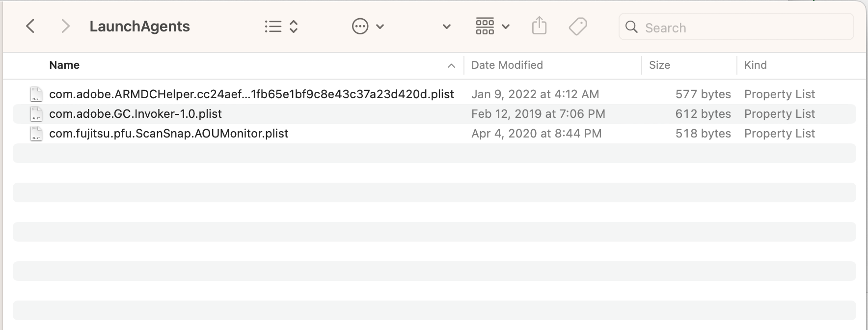The width and height of the screenshot is (868, 330).
Task: Open the standalone chevron dropdown in toolbar
Action: tap(447, 27)
